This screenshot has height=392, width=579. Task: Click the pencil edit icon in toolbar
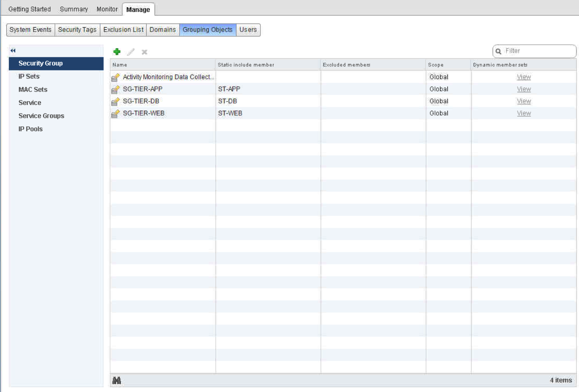tap(131, 52)
